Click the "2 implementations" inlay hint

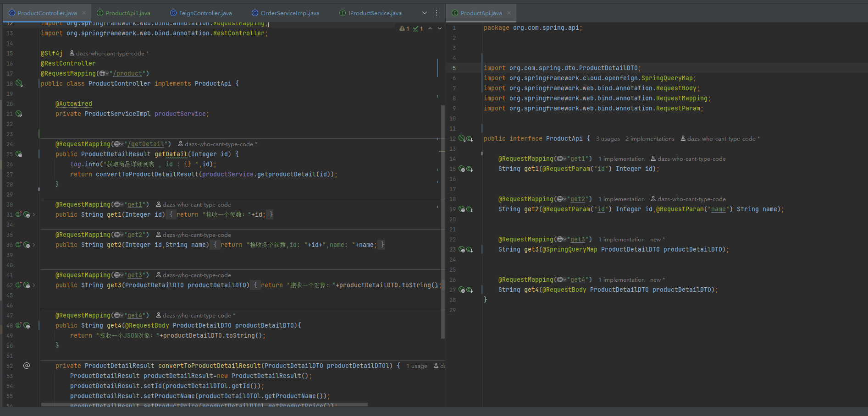click(x=650, y=139)
